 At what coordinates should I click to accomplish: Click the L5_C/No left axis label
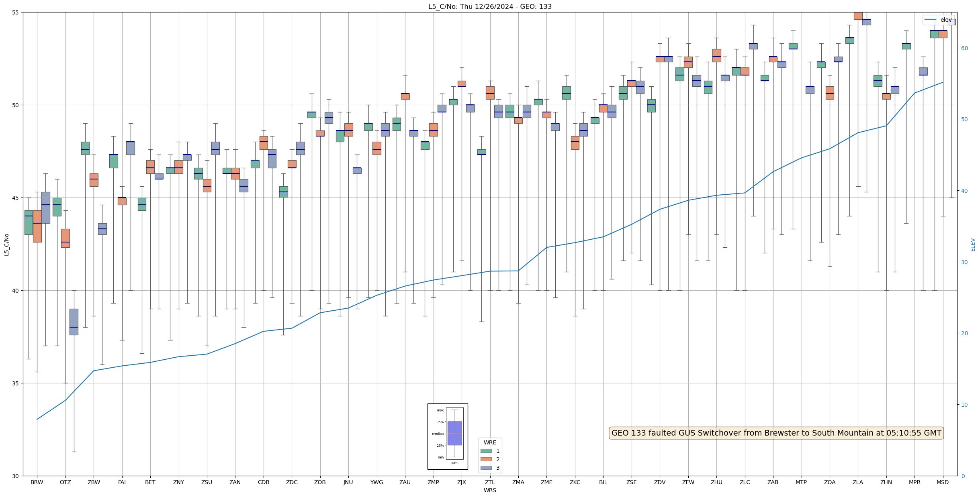(6, 244)
